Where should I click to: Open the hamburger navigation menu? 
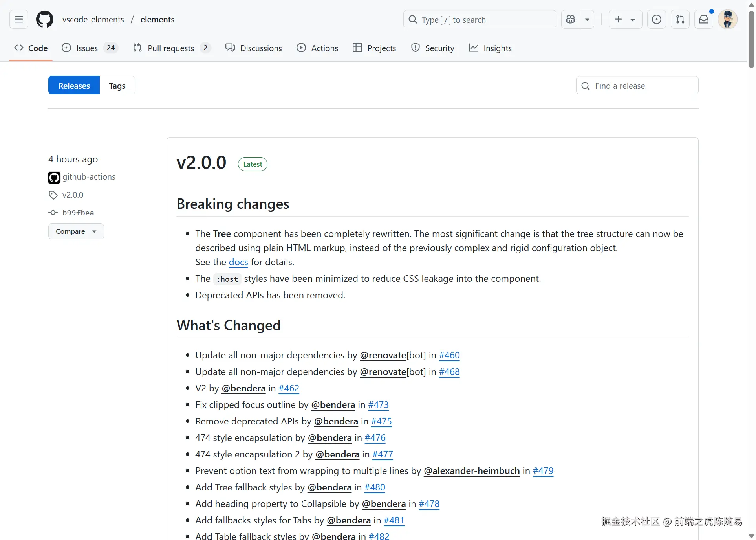pyautogui.click(x=19, y=19)
